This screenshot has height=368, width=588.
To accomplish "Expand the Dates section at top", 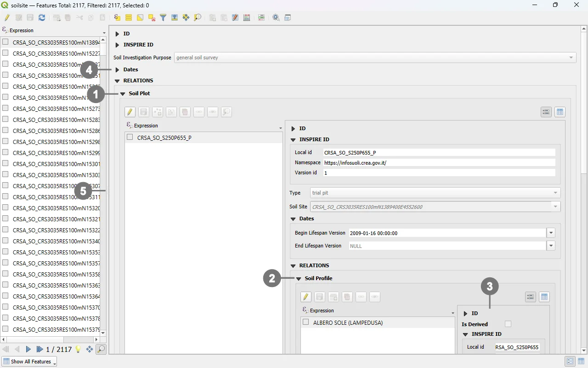I will click(x=117, y=69).
